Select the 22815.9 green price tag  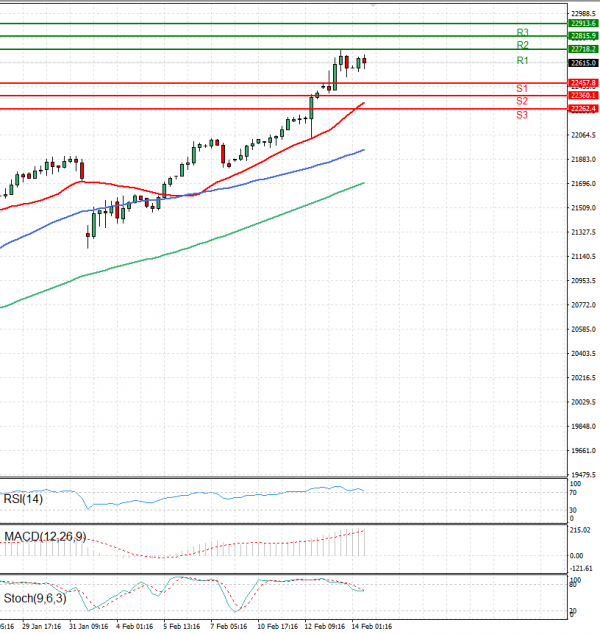(583, 36)
